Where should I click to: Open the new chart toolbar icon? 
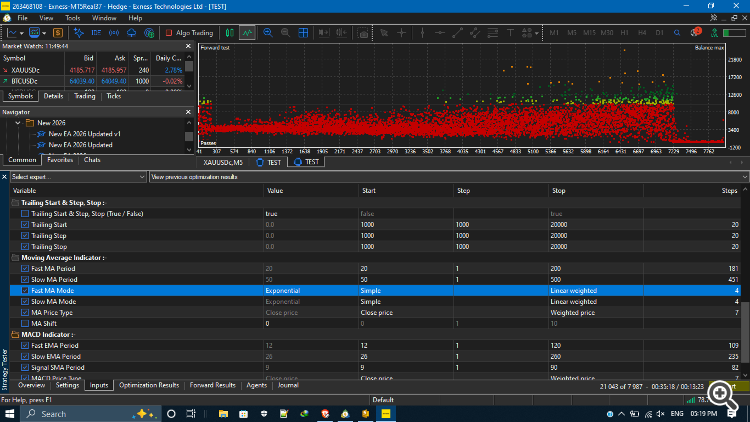coord(12,33)
